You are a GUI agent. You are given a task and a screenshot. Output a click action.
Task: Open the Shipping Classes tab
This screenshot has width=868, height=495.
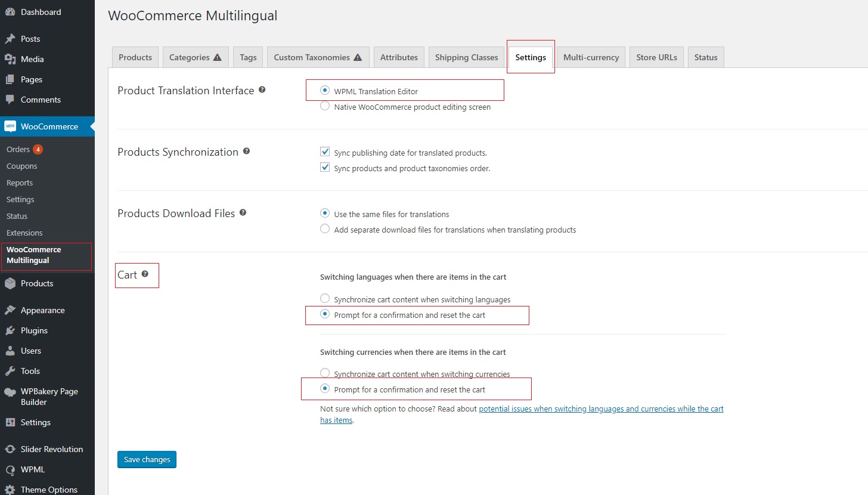coord(466,57)
